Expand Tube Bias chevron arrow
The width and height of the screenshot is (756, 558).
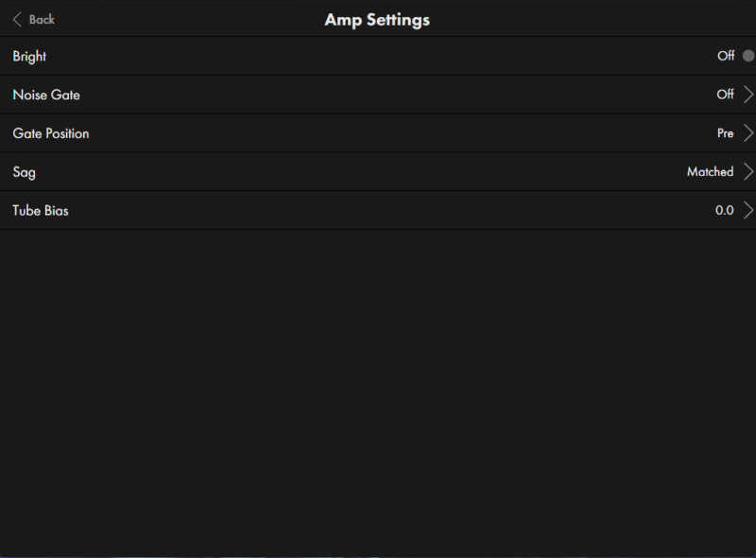748,211
